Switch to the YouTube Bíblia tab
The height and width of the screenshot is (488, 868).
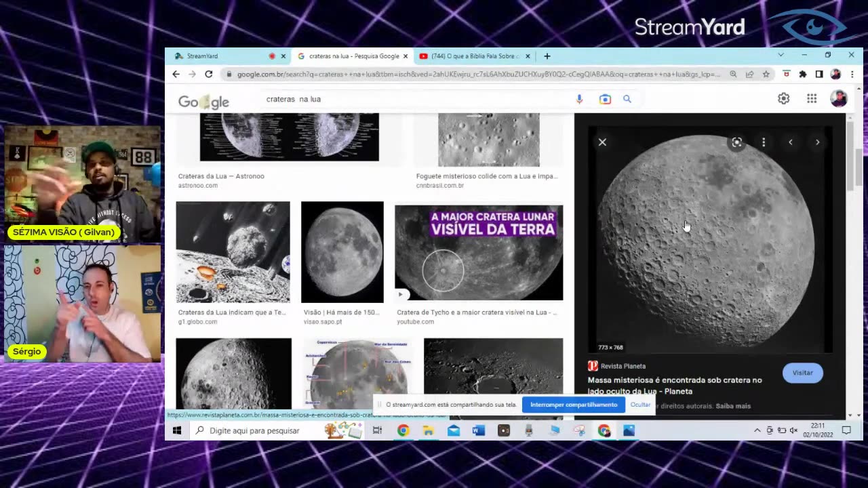(473, 56)
